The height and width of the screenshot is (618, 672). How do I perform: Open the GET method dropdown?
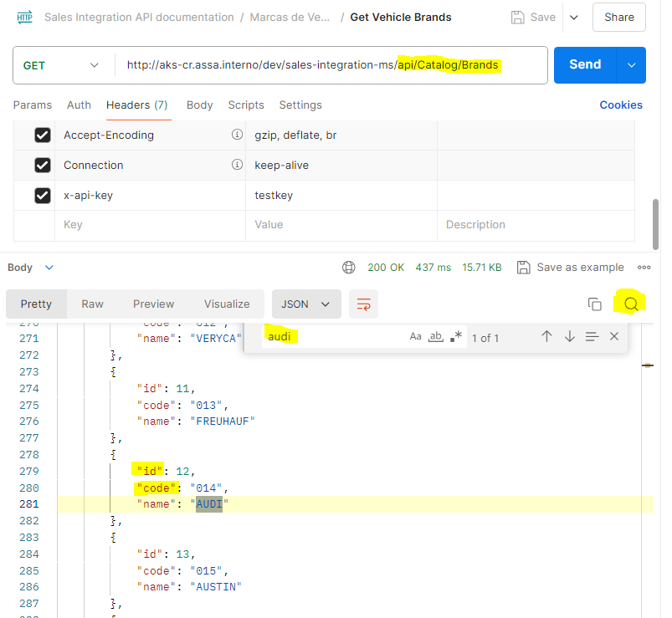tap(61, 65)
